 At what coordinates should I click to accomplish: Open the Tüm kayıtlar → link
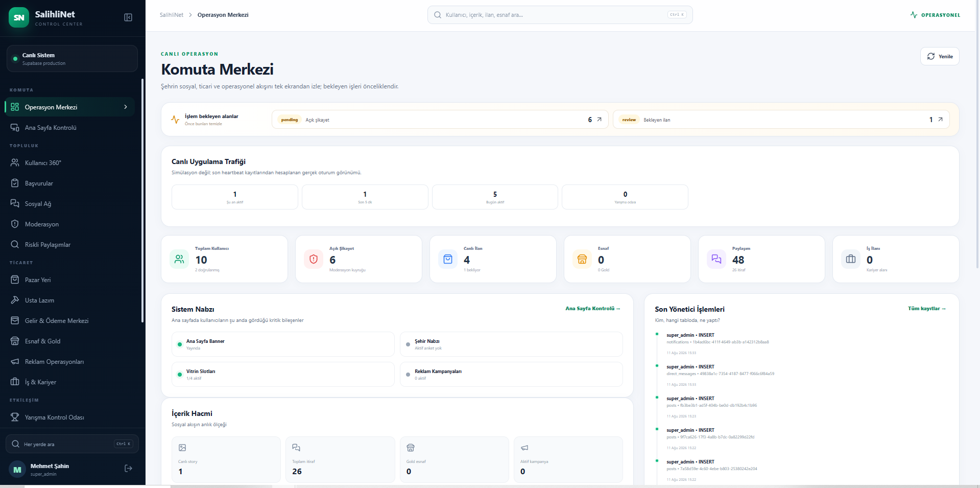click(926, 309)
